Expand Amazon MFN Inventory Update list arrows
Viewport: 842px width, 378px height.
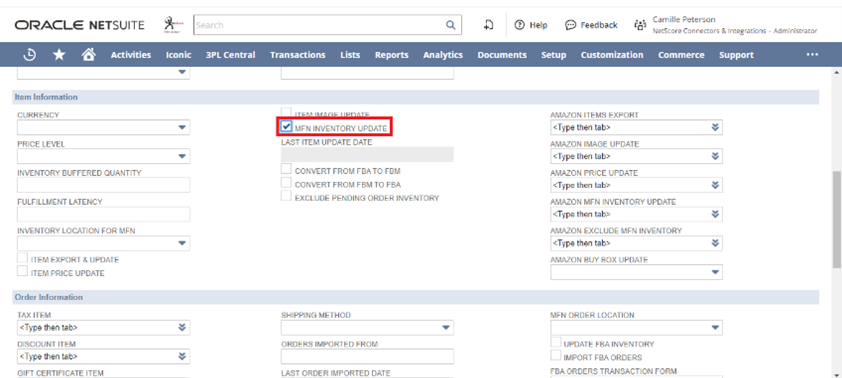715,214
